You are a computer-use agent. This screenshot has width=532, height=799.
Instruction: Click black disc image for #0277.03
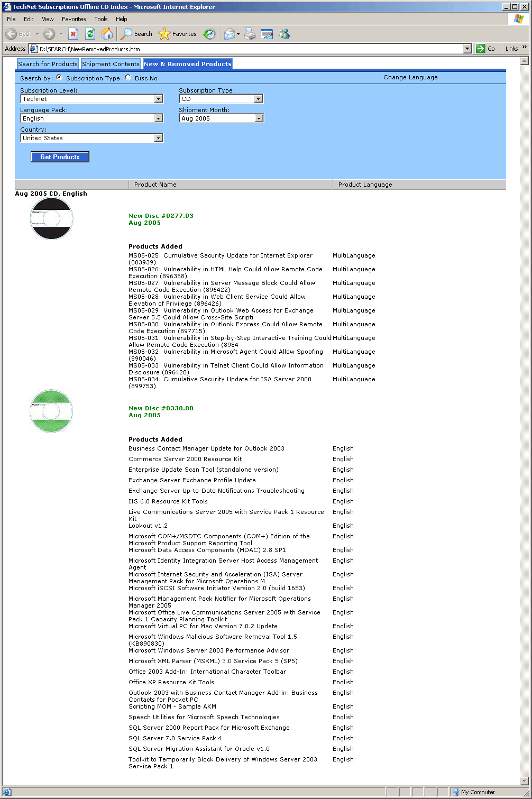point(51,218)
